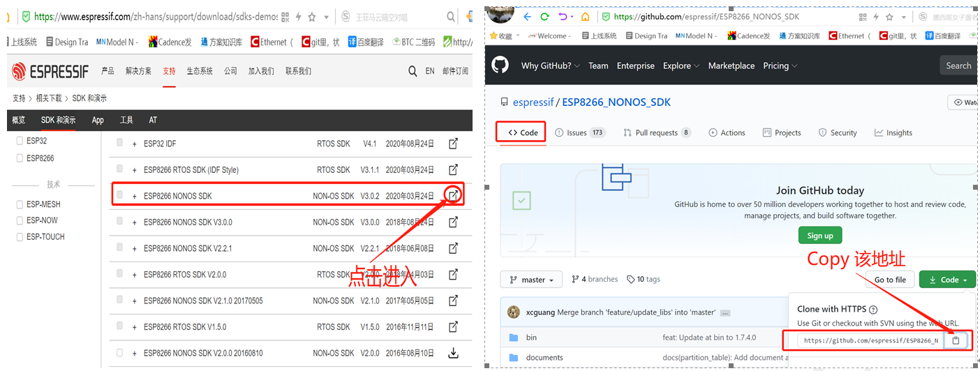Select checkbox for NONOS SDK V2.0.0 20160810 row

click(x=120, y=353)
